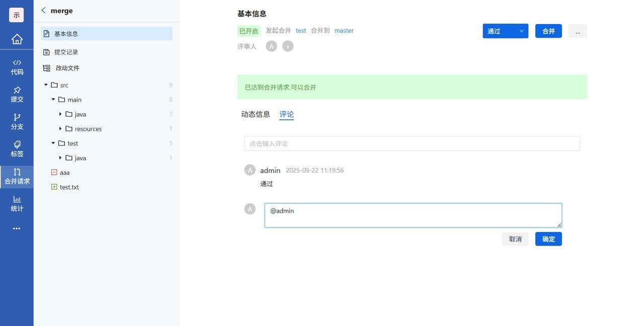Open the master branch link
This screenshot has width=644, height=326.
point(344,31)
